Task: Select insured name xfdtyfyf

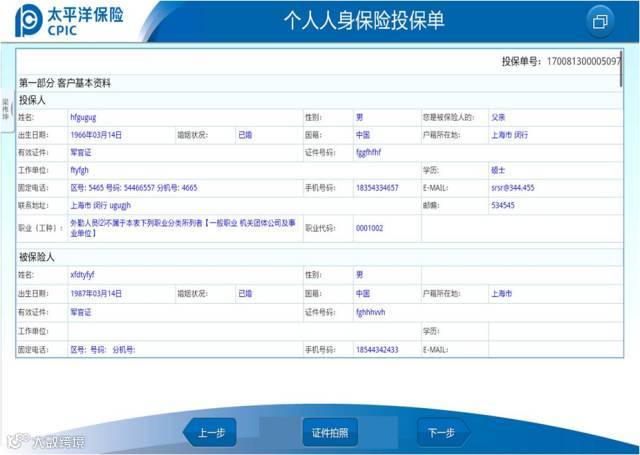Action: 82,275
